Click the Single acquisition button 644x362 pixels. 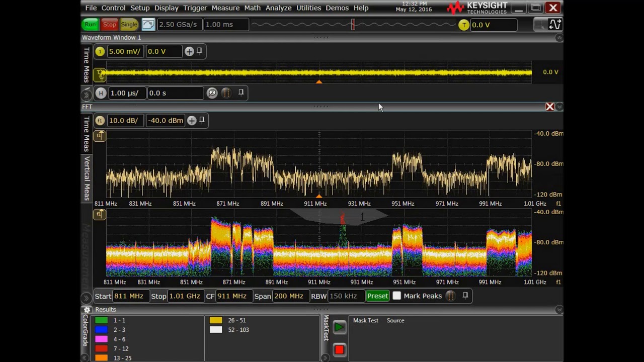129,24
